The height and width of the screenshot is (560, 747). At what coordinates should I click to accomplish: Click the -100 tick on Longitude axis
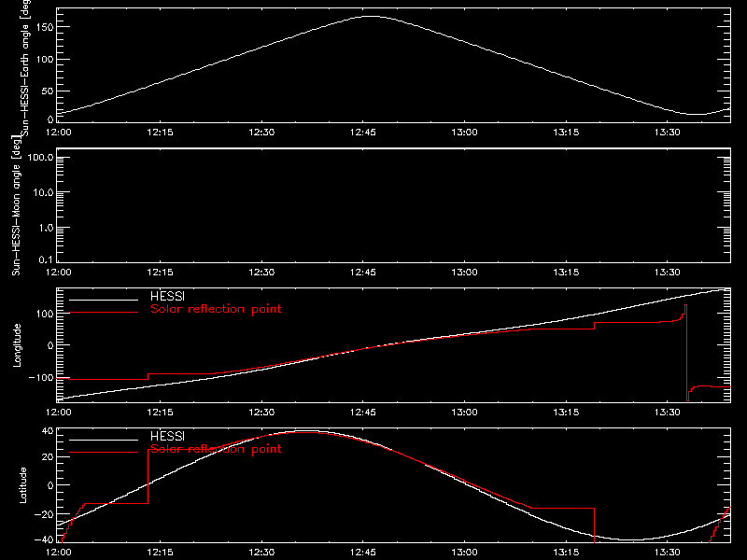(41, 378)
